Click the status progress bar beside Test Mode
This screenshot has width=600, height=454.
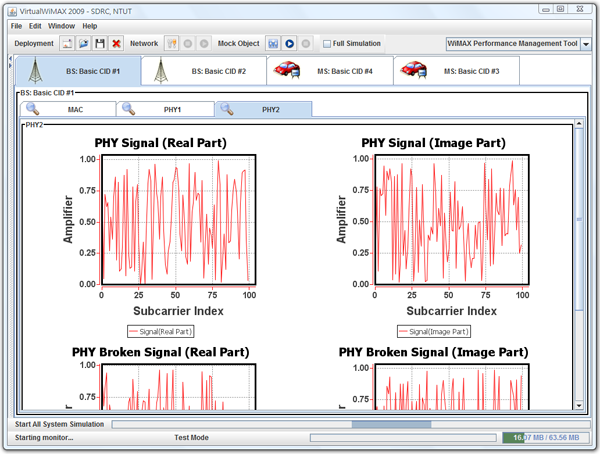(403, 438)
